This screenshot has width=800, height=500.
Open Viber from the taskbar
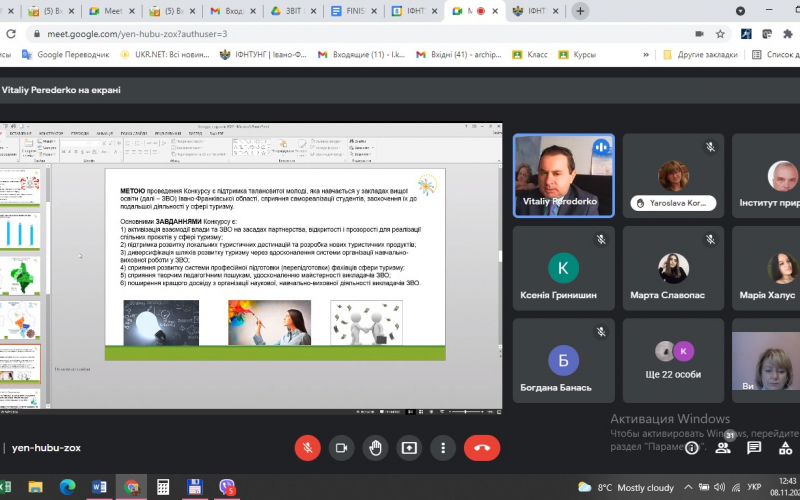[227, 487]
